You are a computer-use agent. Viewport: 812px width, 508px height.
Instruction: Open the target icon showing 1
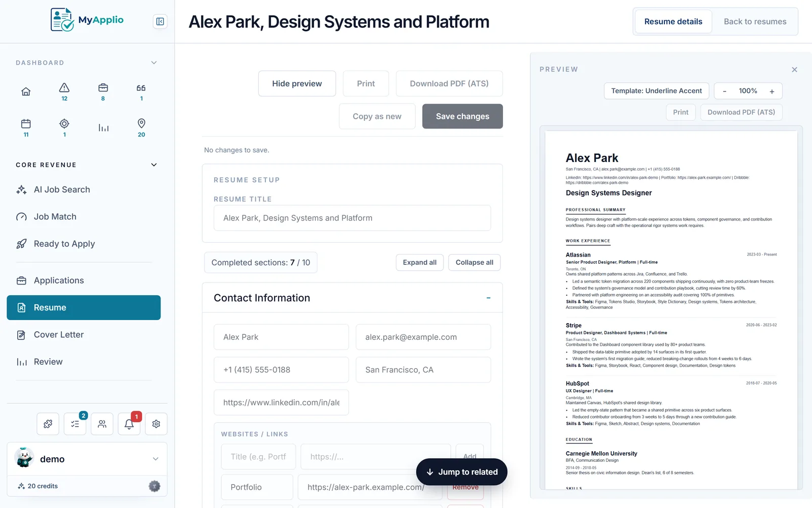[x=64, y=128]
